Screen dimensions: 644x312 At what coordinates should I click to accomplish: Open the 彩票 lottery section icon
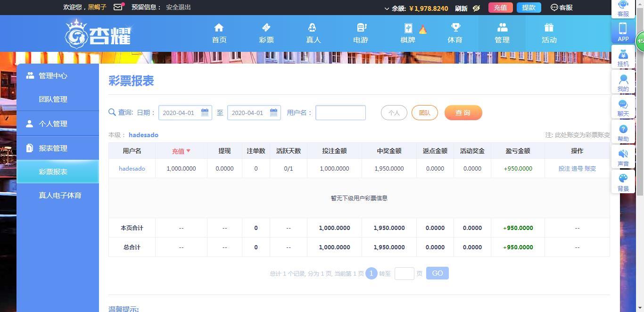[x=266, y=28]
